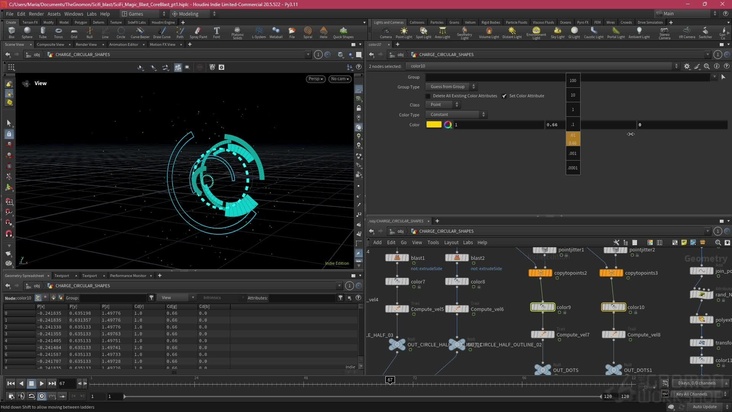Toggle Delete All Existing Color Attributes checkbox
The height and width of the screenshot is (412, 732).
pos(428,96)
